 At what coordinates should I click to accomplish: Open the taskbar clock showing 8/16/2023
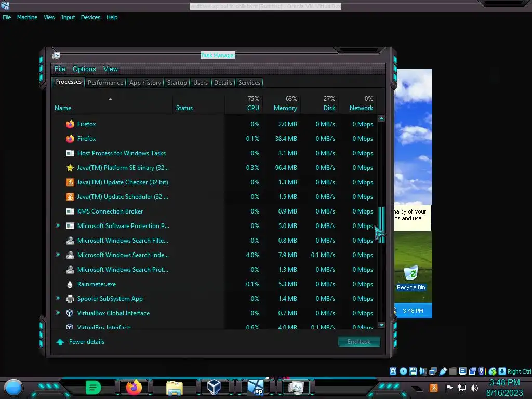click(504, 388)
